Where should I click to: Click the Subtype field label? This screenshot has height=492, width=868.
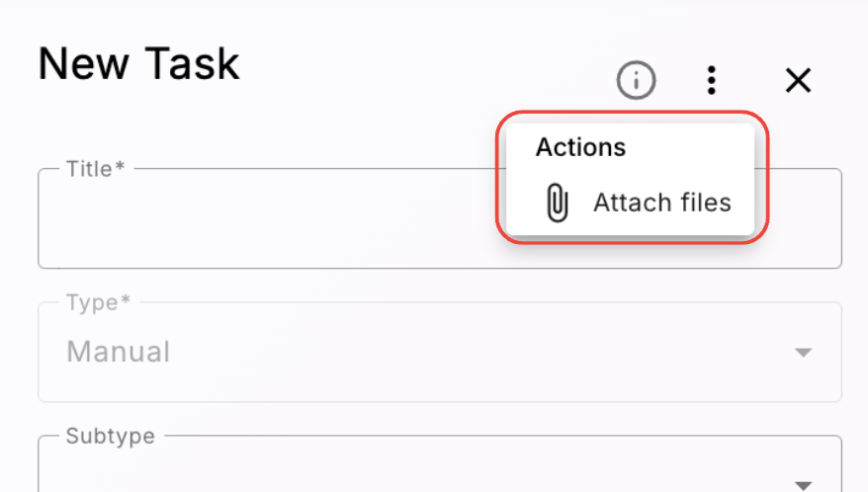[x=110, y=436]
